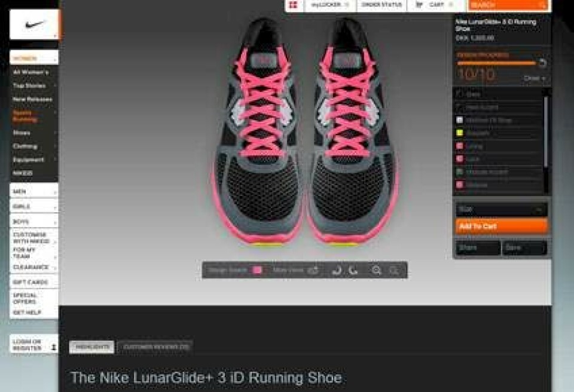The height and width of the screenshot is (392, 574).
Task: Click the right shoe preview
Action: coord(352,132)
